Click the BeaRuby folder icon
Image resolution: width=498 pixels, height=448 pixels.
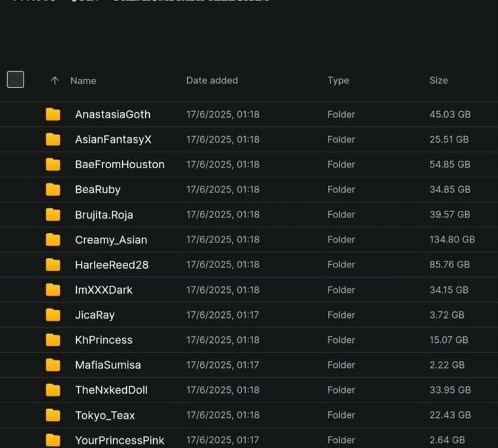[53, 189]
